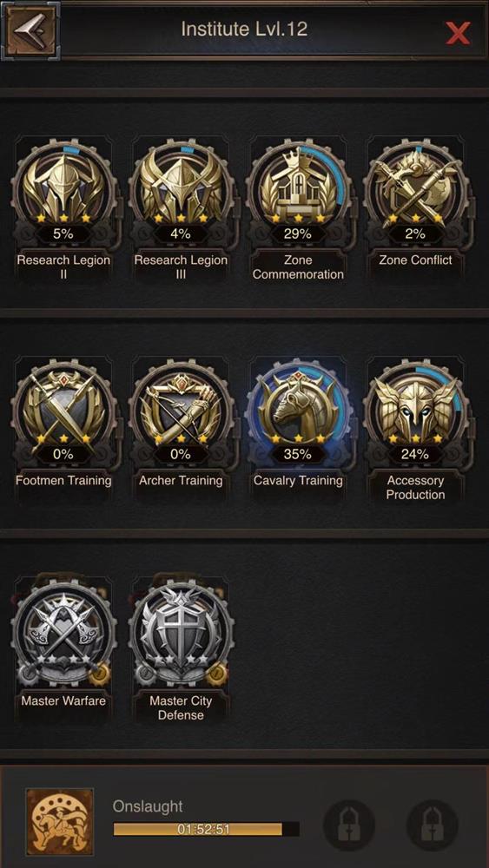Open the locked Master Warfare research icon

(63, 632)
